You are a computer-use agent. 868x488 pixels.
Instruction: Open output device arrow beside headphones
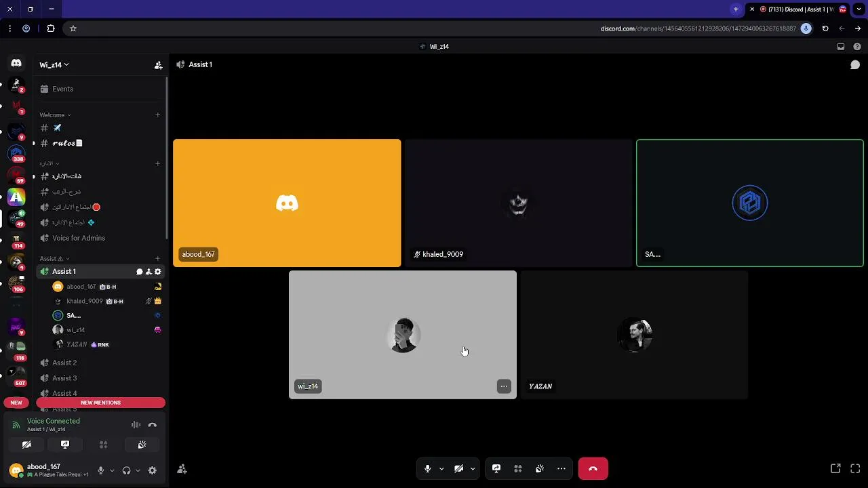[x=138, y=470]
